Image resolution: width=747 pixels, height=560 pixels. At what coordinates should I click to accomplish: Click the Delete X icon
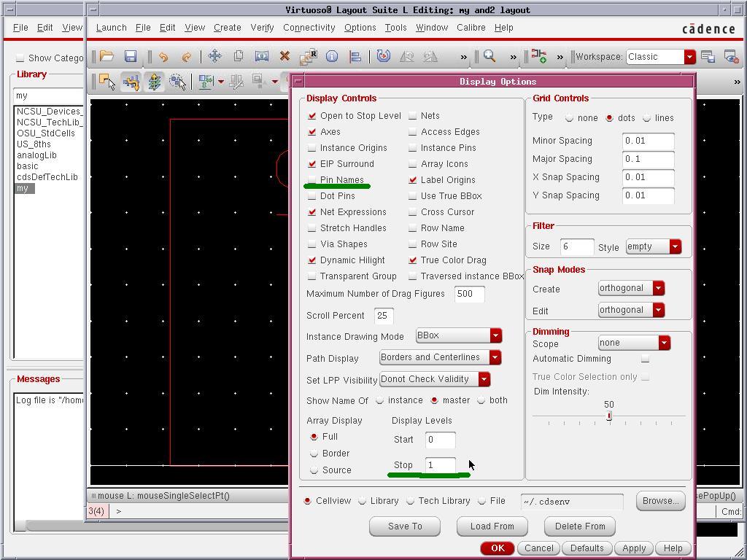pyautogui.click(x=285, y=56)
